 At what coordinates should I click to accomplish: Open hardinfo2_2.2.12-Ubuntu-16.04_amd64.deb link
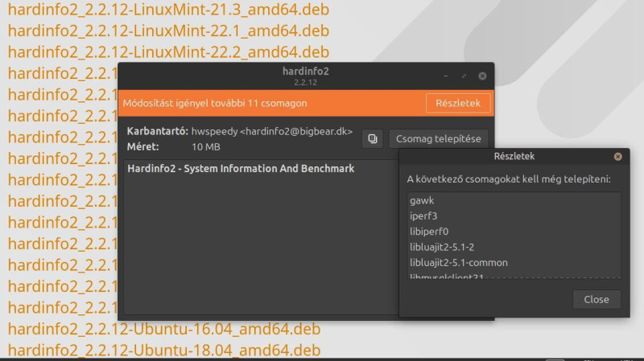click(x=164, y=329)
